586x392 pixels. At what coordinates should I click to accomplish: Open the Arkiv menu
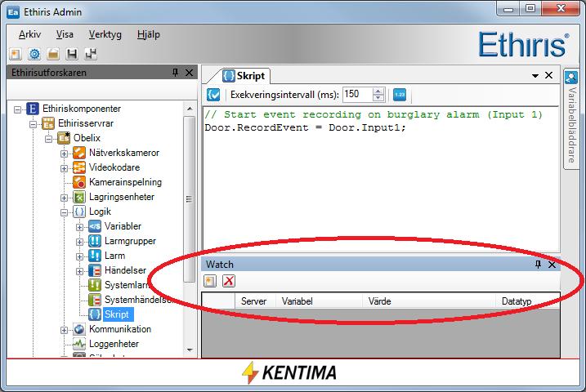coord(29,34)
